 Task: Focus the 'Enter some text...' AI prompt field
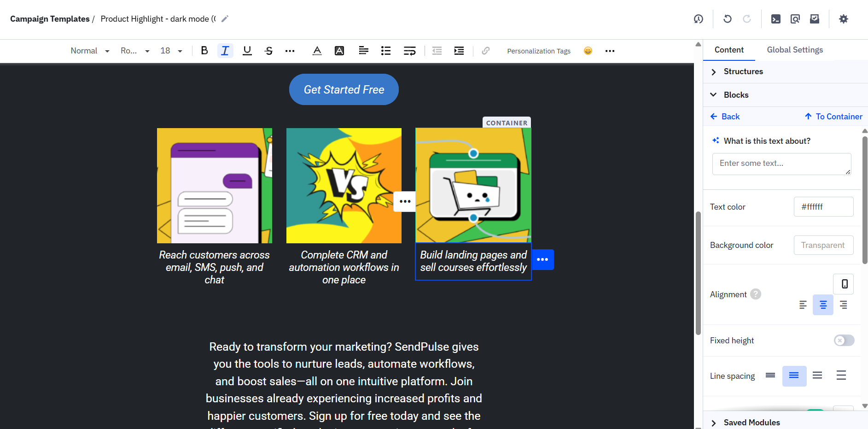click(781, 164)
